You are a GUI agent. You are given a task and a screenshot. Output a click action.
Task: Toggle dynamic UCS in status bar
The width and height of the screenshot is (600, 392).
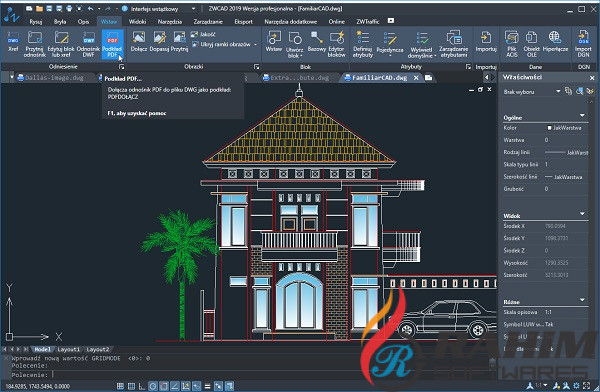[x=186, y=386]
